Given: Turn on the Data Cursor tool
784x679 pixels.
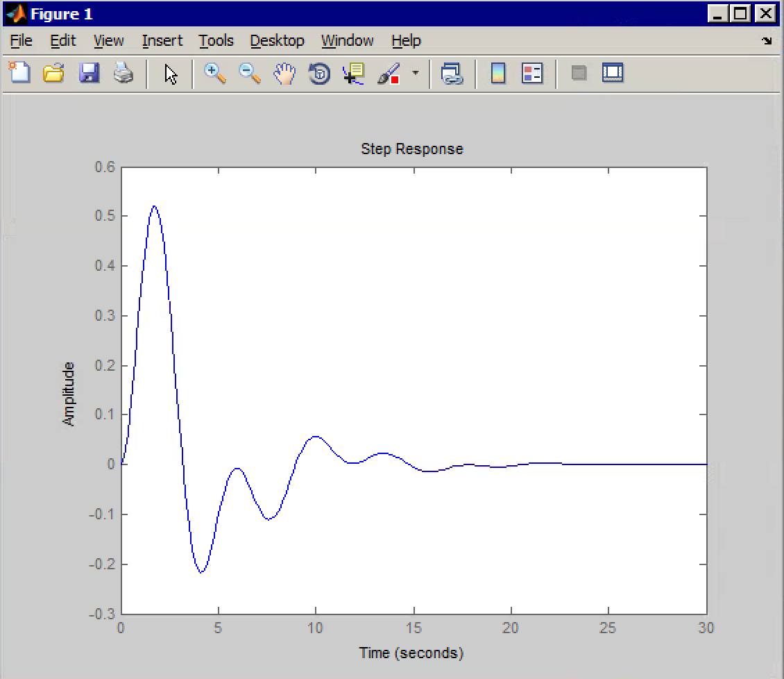Looking at the screenshot, I should click(352, 74).
